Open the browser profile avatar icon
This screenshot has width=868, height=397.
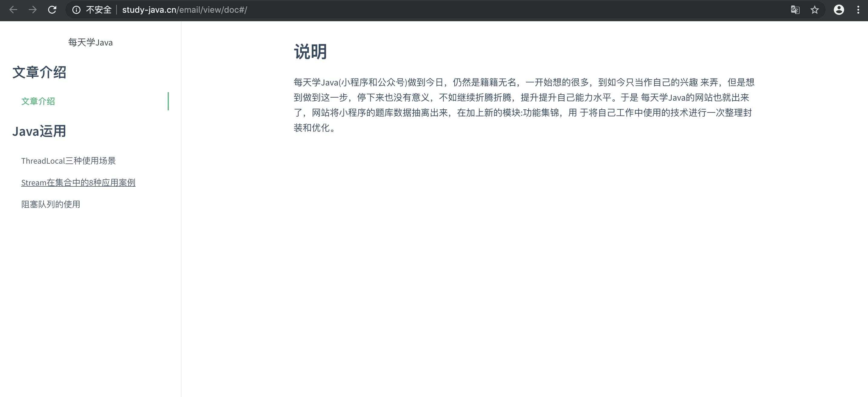(839, 10)
